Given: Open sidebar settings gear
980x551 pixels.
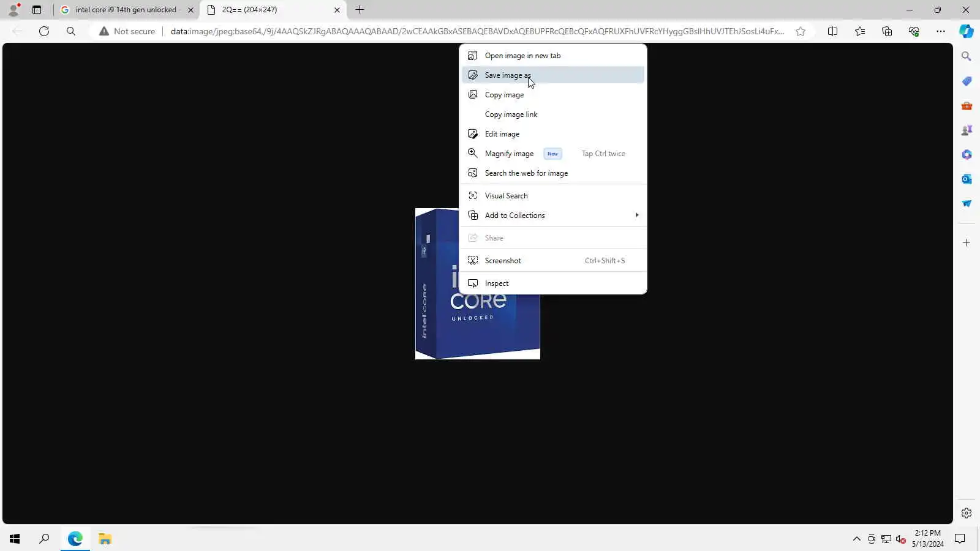Looking at the screenshot, I should point(967,513).
